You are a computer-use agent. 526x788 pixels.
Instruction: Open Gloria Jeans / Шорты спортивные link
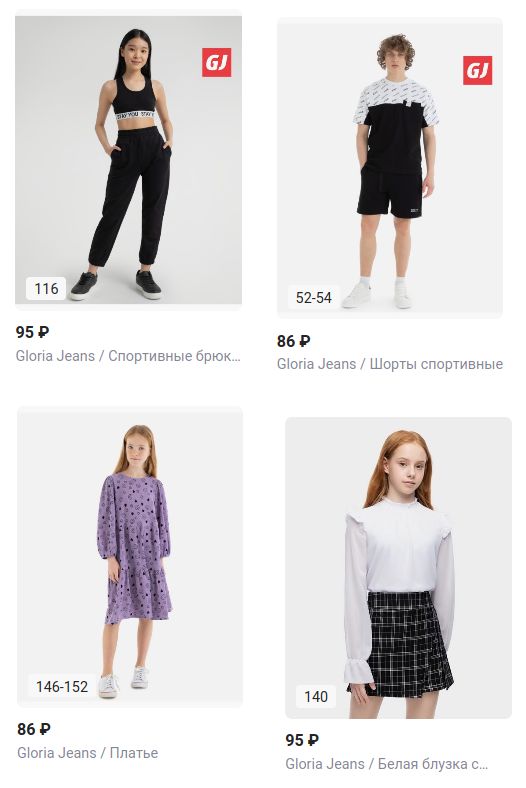pos(390,364)
